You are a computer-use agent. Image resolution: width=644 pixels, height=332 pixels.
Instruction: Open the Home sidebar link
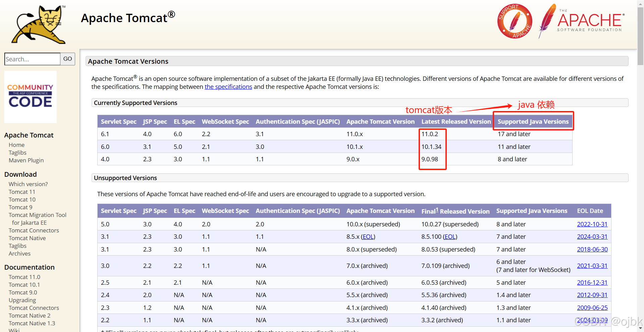pyautogui.click(x=17, y=145)
